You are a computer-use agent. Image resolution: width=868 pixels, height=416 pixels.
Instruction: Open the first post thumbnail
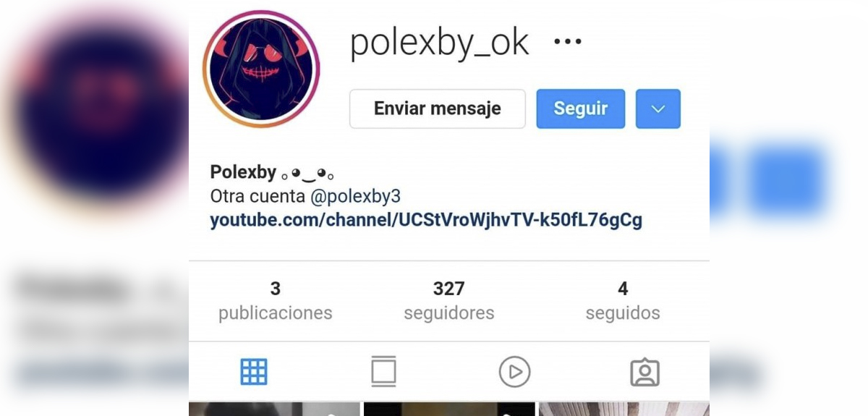click(x=274, y=409)
